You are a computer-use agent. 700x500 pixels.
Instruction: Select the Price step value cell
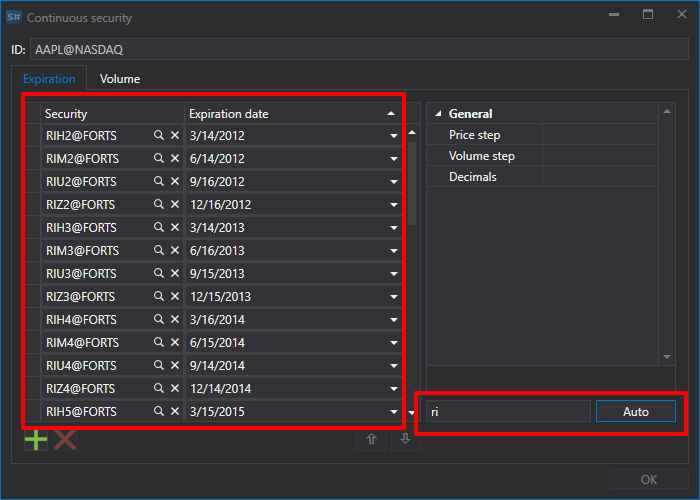(600, 135)
